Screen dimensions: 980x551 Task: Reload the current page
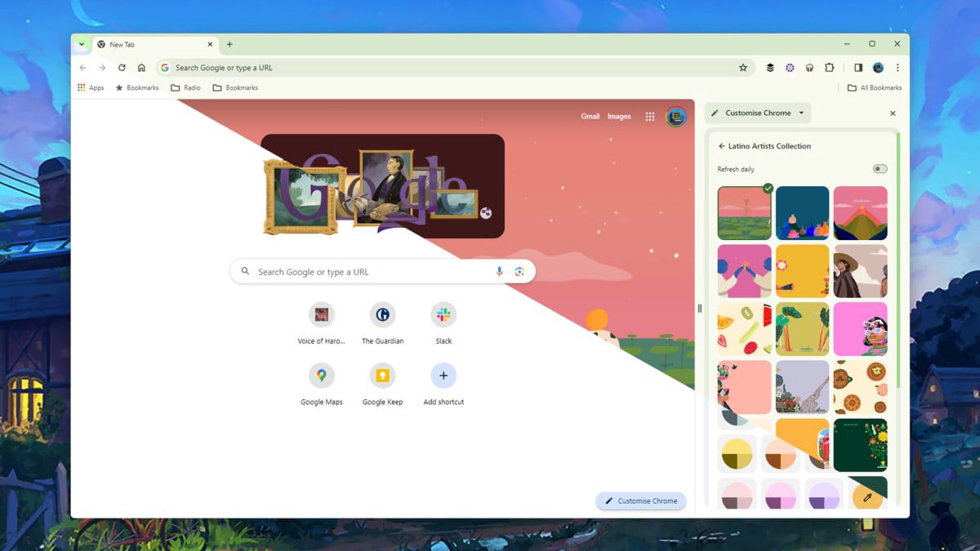[x=122, y=68]
